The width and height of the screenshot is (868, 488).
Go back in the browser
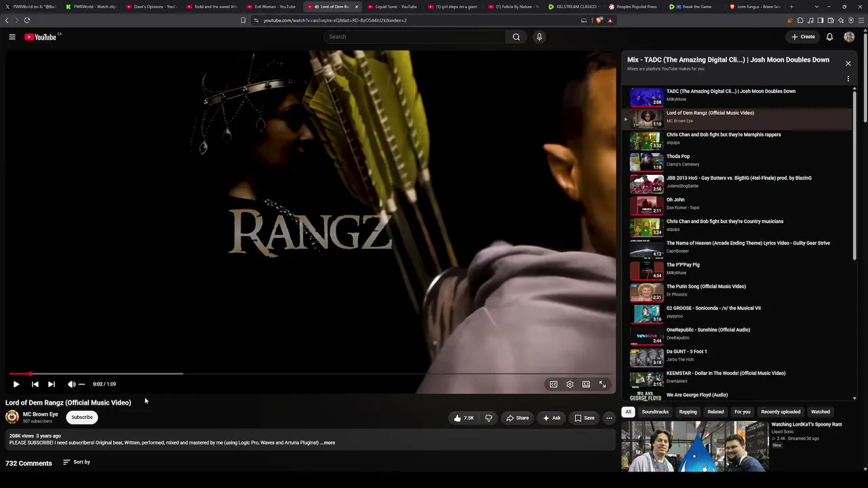7,20
